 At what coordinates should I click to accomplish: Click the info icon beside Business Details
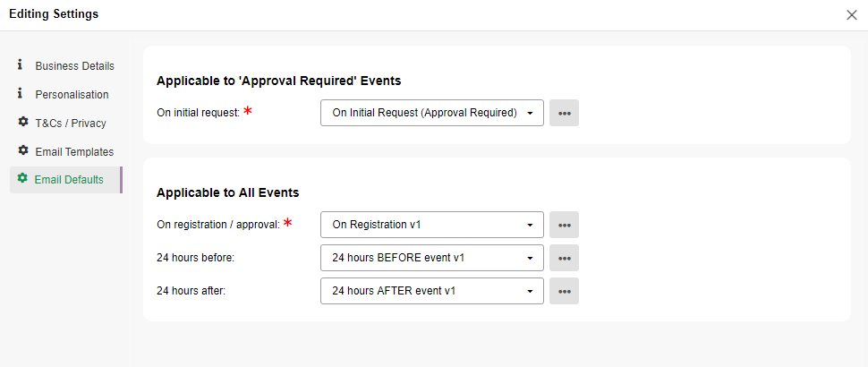coord(21,65)
